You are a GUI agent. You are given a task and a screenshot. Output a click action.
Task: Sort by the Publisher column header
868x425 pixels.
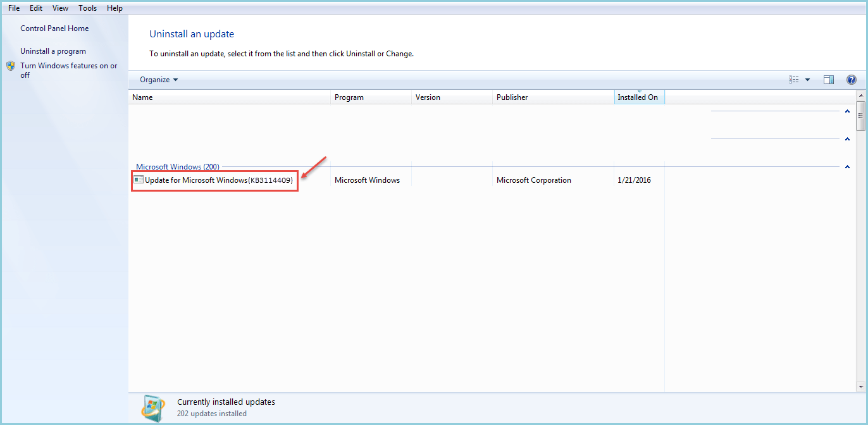point(554,97)
